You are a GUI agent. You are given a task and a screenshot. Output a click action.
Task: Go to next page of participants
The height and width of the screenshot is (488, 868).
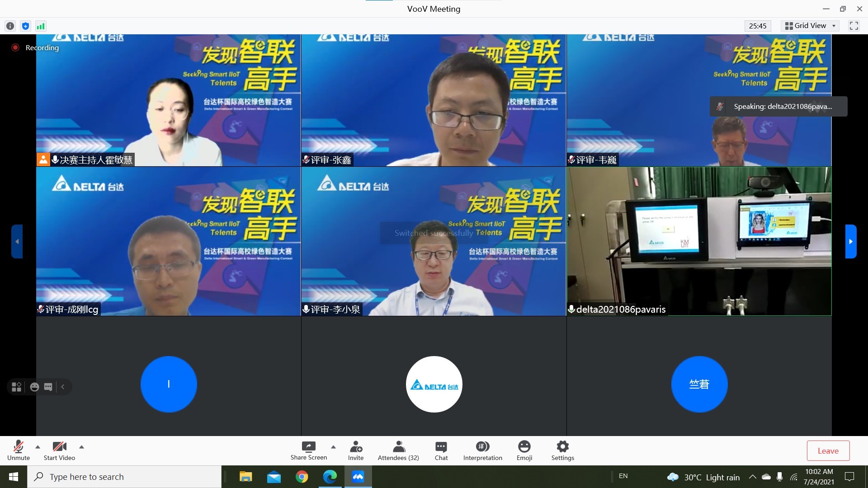coord(851,241)
